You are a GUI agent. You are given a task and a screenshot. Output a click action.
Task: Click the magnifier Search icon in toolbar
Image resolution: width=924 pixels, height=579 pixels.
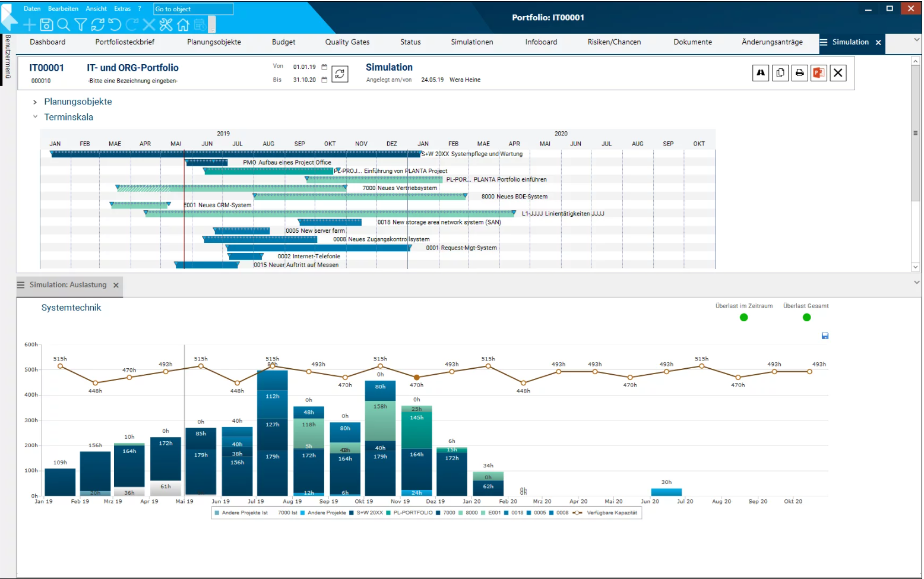tap(64, 25)
